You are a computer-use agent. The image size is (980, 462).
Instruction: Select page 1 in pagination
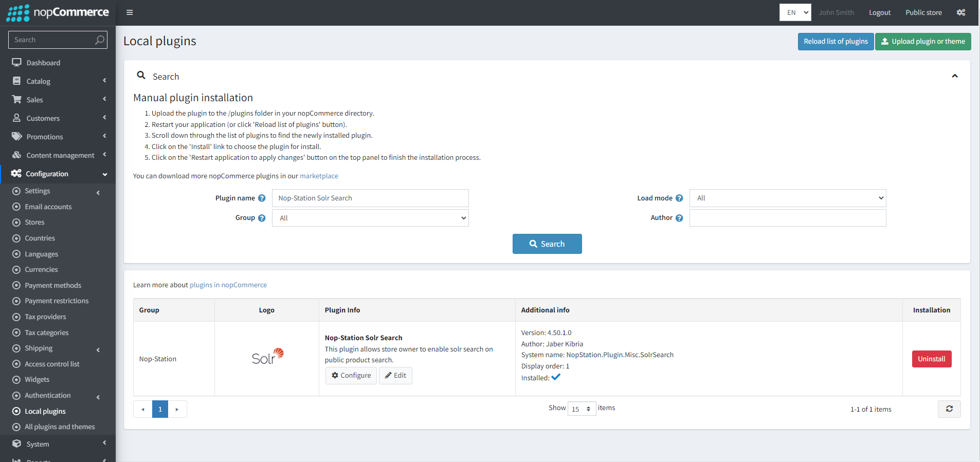tap(160, 409)
